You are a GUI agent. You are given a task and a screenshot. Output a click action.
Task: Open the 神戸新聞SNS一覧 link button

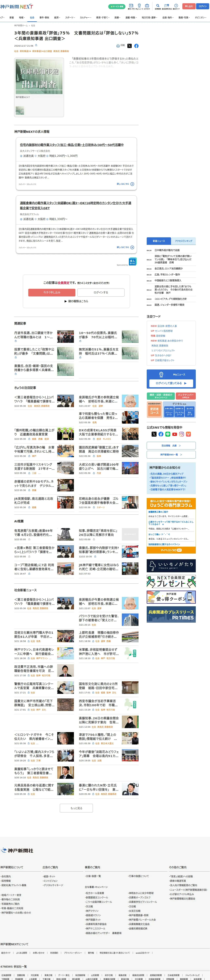click(171, 455)
